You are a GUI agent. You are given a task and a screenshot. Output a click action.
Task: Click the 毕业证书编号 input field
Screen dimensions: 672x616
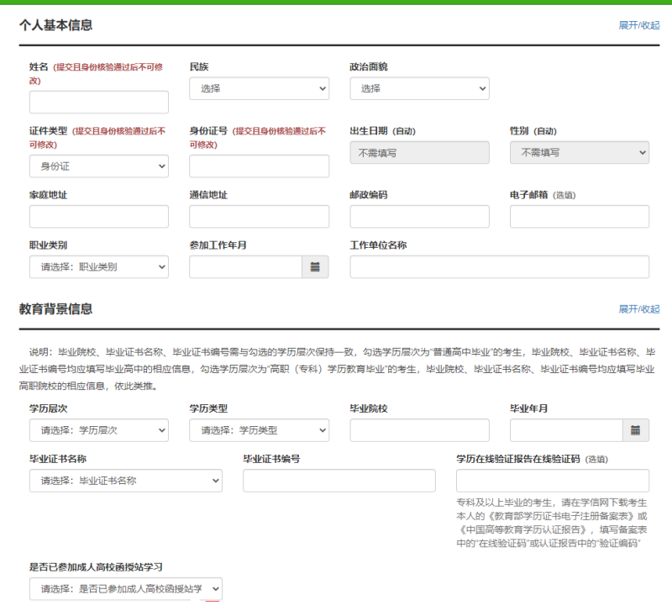[x=339, y=481]
